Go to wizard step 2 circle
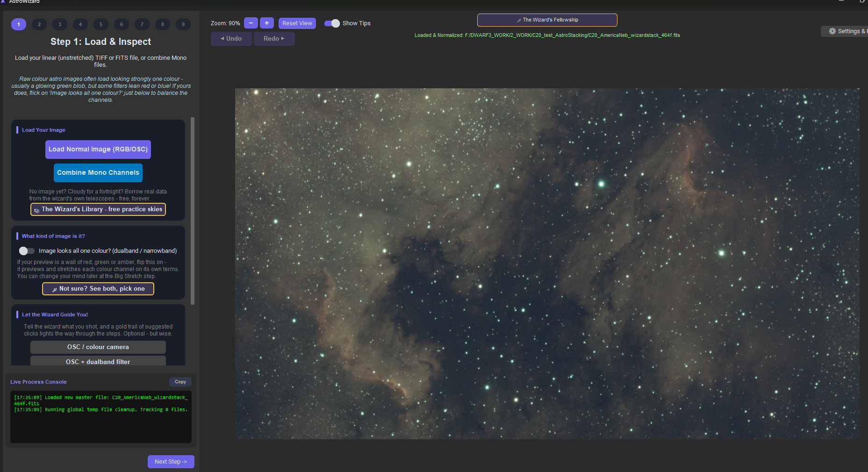868x472 pixels. coord(39,24)
